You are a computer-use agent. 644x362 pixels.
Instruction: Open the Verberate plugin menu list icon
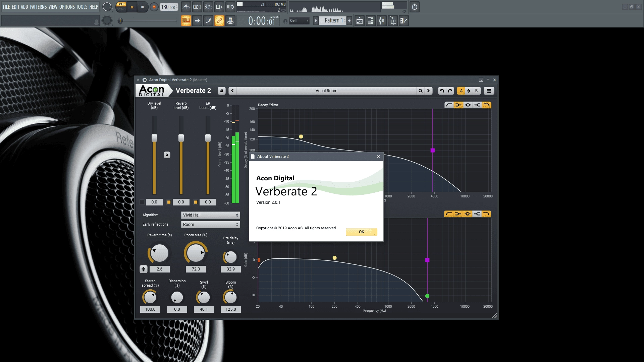pos(489,91)
